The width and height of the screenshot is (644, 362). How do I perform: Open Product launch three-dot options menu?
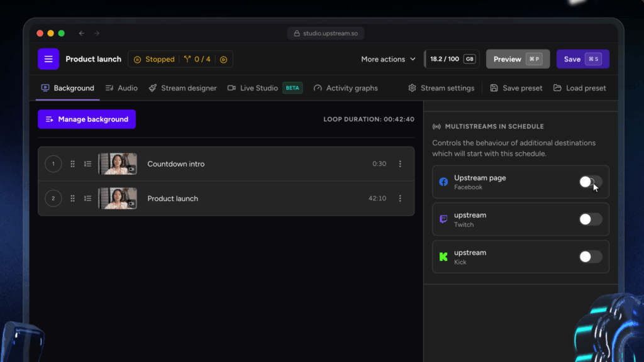400,198
